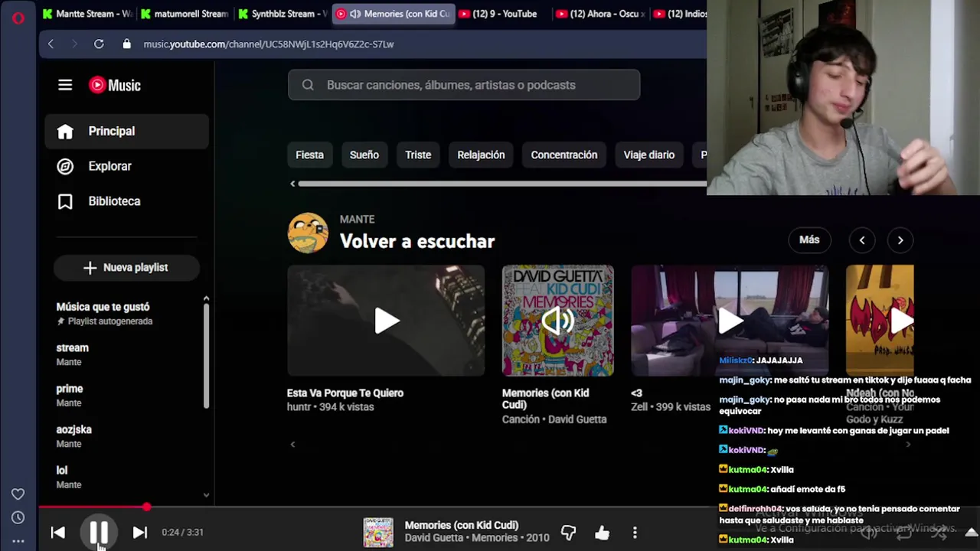
Task: Select the Fiesta mood chip
Action: [x=309, y=155]
